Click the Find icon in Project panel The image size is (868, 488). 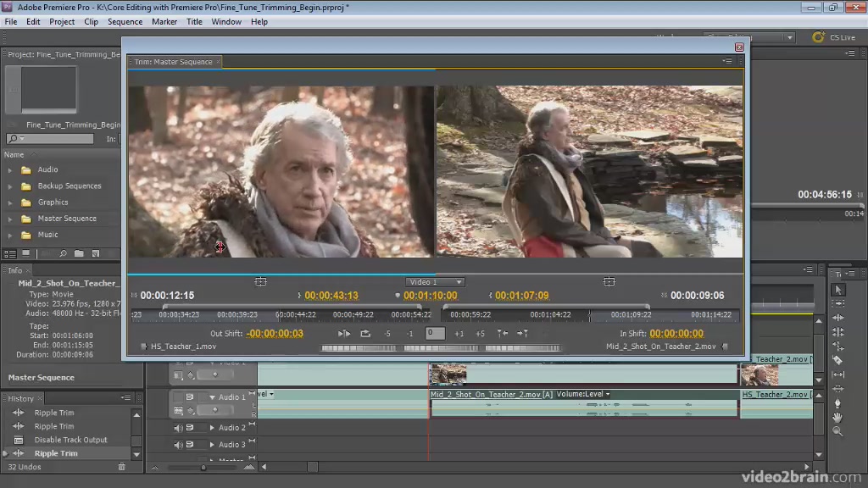(x=63, y=253)
